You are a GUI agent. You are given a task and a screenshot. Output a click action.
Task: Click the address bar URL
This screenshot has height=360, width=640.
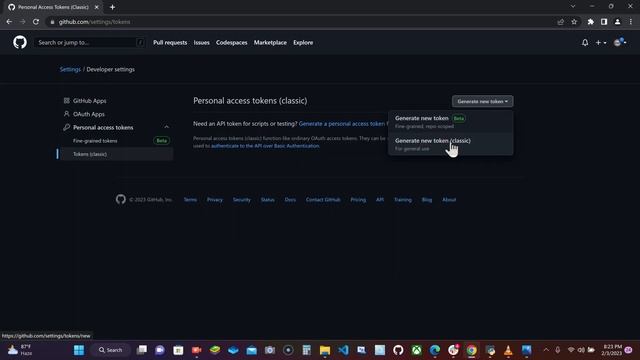pos(94,22)
